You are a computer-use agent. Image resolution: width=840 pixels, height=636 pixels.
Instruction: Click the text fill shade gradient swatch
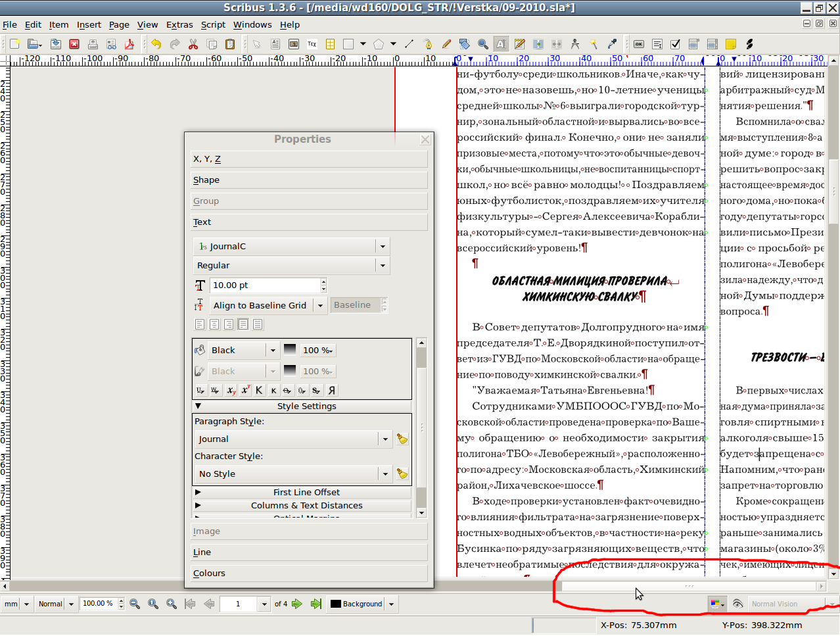[x=289, y=350]
